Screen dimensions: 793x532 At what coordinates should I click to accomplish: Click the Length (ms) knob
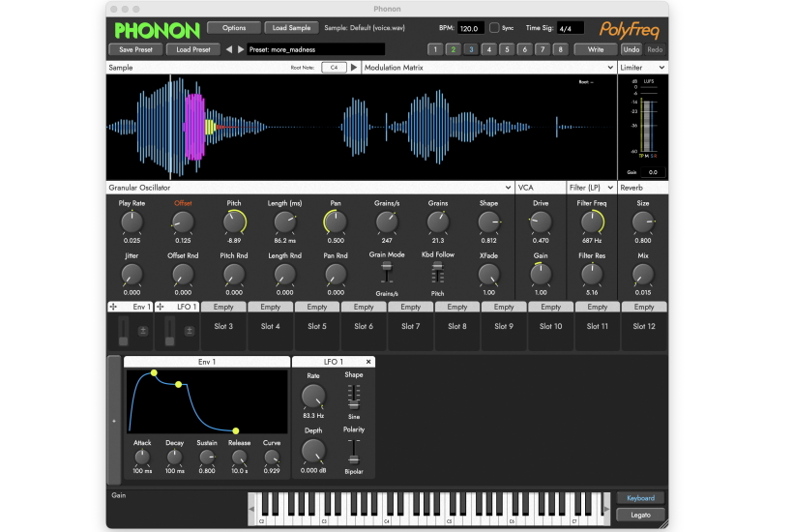tap(284, 222)
